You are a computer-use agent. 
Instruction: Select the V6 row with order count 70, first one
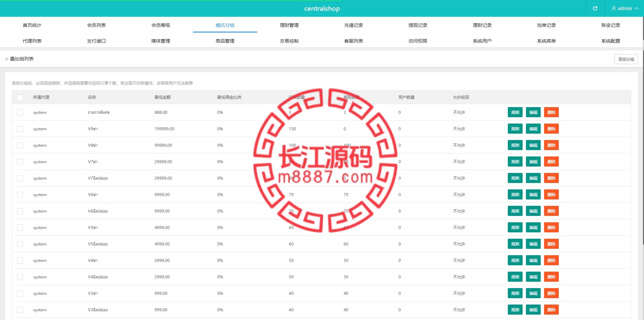point(20,195)
